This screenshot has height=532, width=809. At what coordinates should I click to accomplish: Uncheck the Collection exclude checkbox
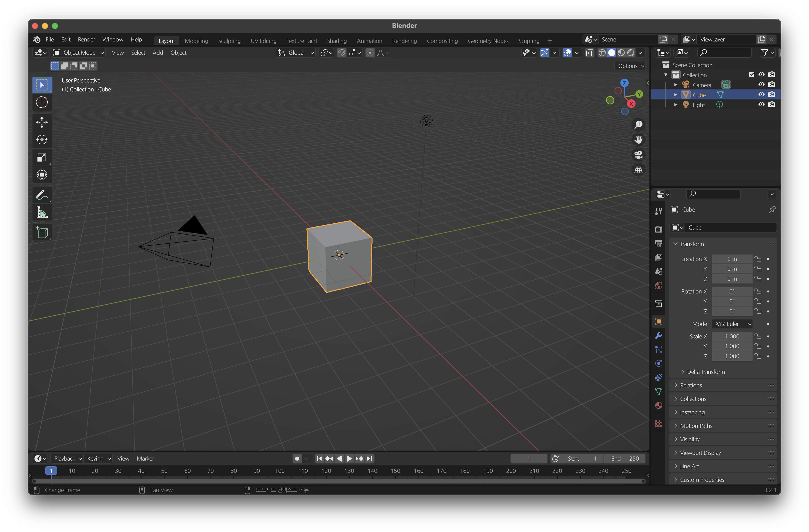(752, 74)
